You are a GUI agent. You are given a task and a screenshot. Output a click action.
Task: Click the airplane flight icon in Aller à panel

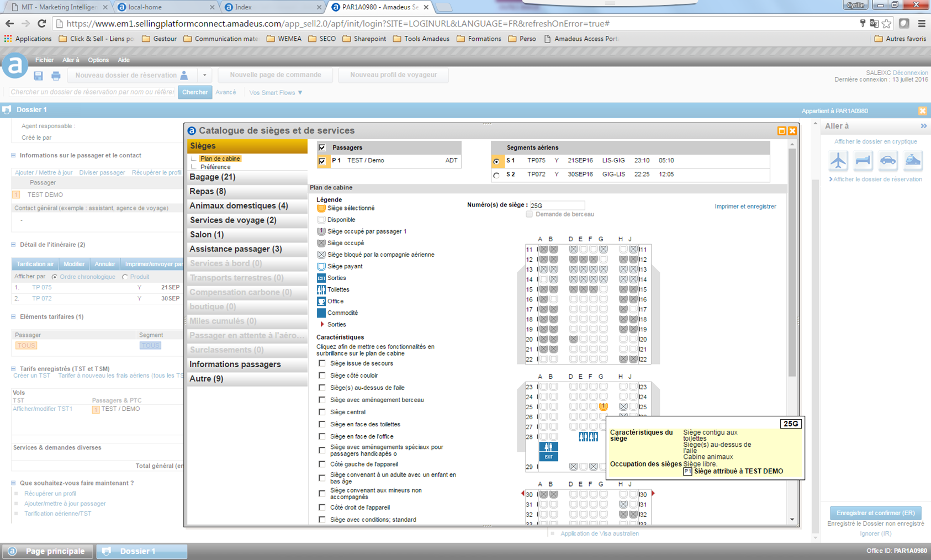point(838,160)
